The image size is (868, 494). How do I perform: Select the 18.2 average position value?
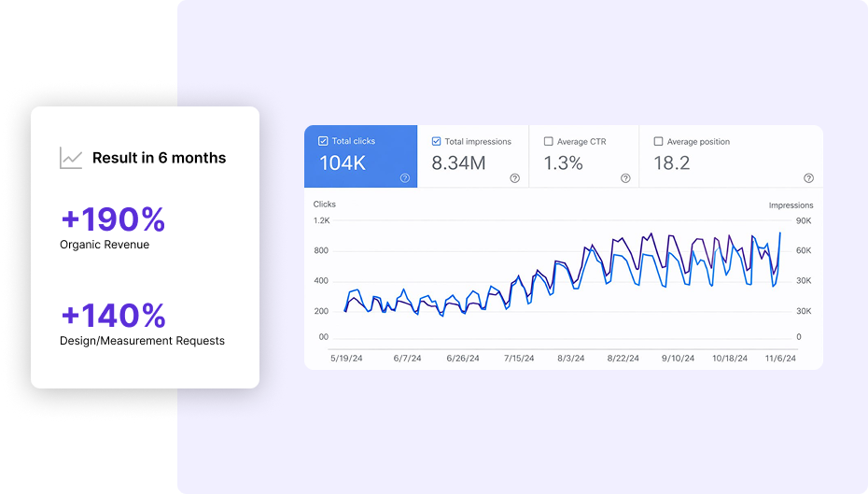point(671,163)
